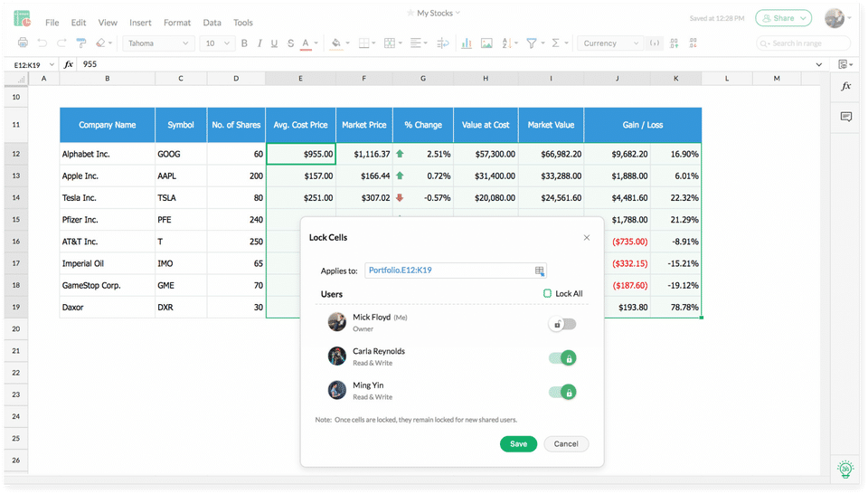
Task: Toggle Italic formatting
Action: [x=259, y=43]
